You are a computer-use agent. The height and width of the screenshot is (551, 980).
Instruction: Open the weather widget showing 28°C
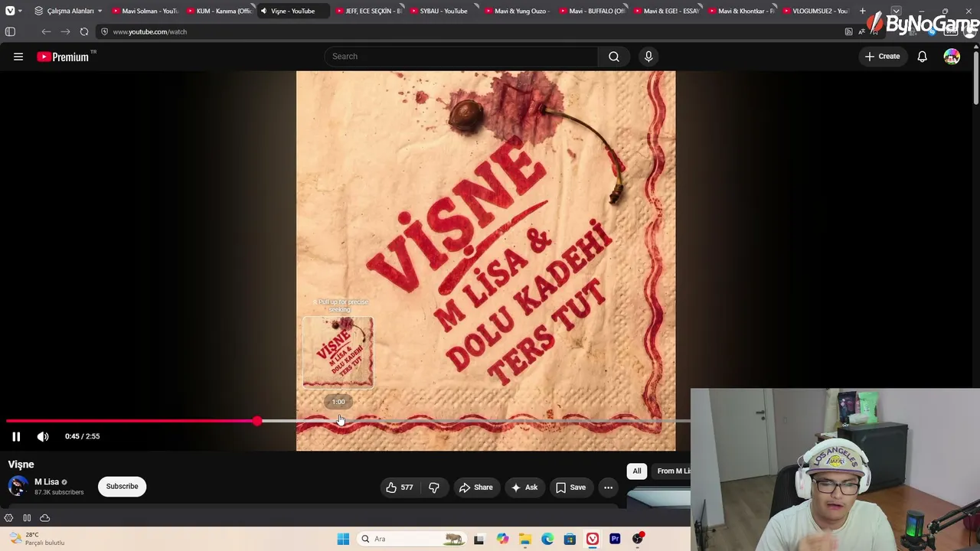pos(38,539)
